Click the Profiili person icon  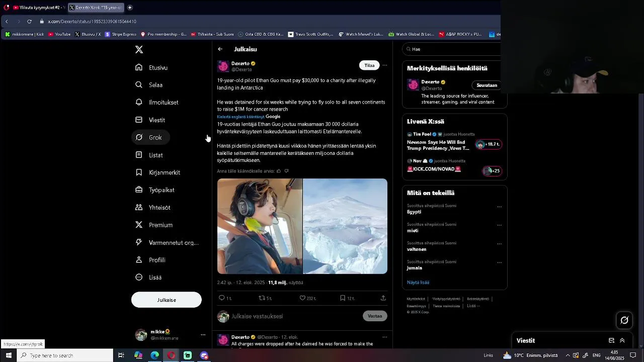tap(139, 260)
